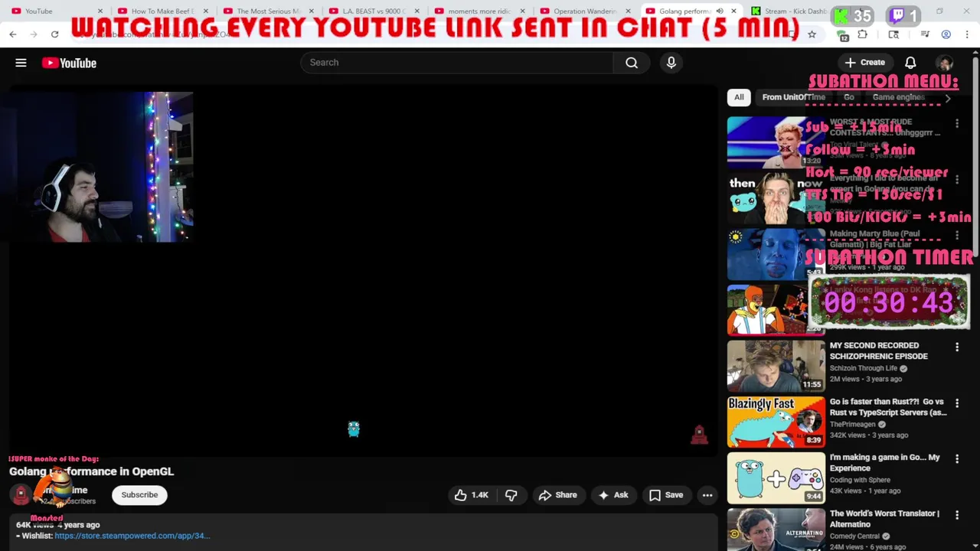Open Schizoin Through Life channel name

click(x=864, y=368)
